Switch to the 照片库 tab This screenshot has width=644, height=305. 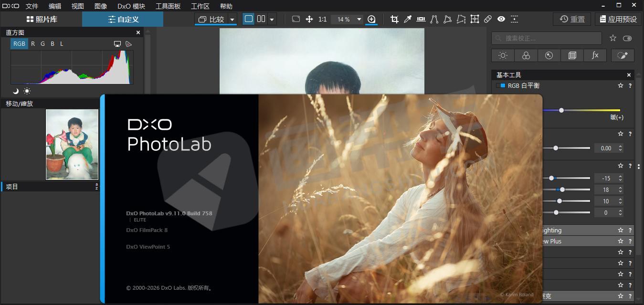pyautogui.click(x=42, y=19)
